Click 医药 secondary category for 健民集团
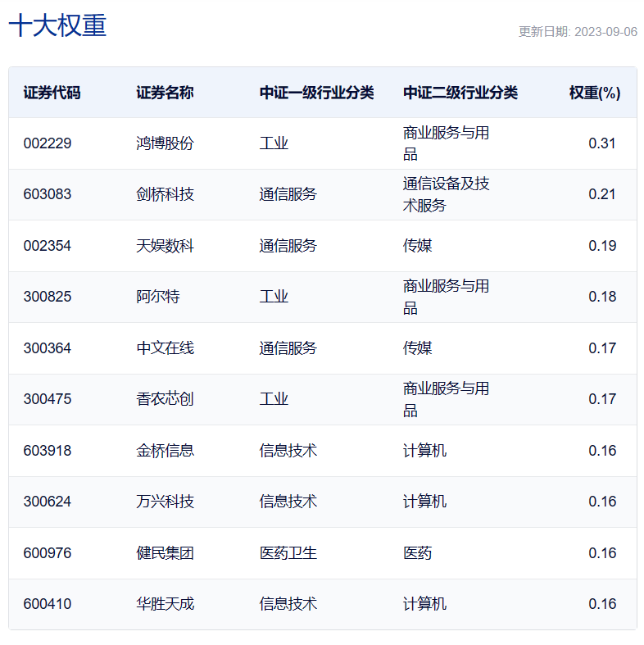 [417, 553]
